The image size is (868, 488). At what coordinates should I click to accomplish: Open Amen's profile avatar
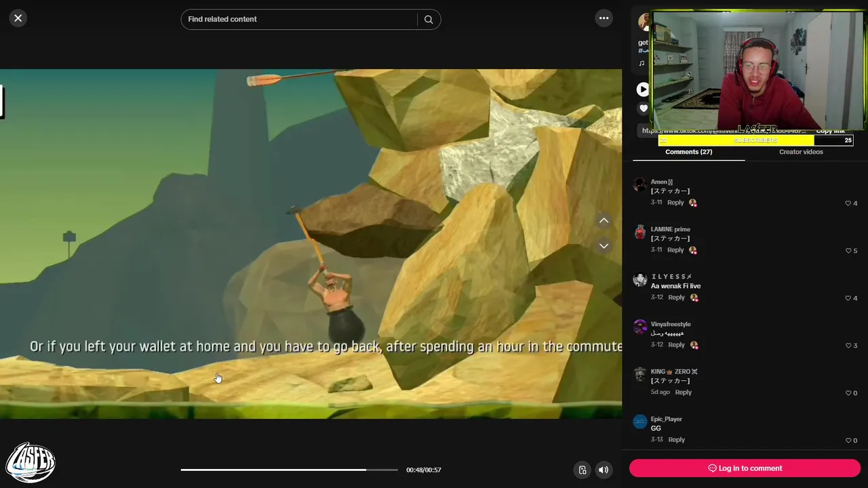click(640, 185)
